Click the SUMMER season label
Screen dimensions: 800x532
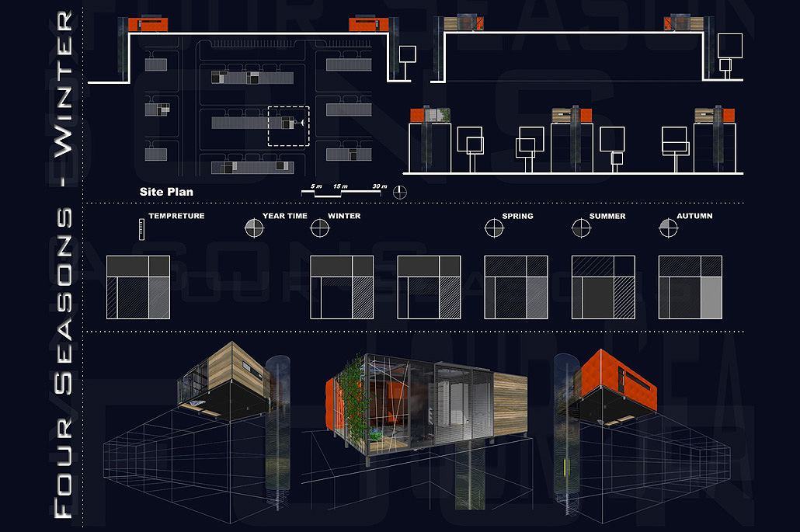(x=607, y=216)
